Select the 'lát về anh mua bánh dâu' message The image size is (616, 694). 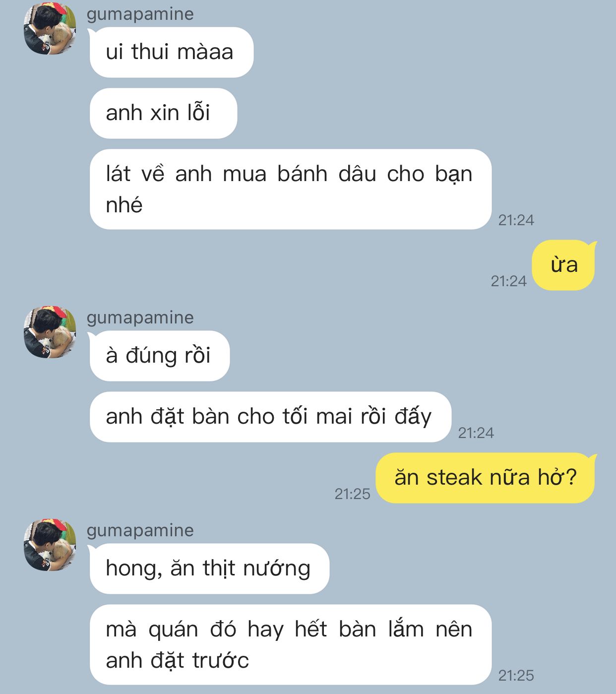[290, 189]
